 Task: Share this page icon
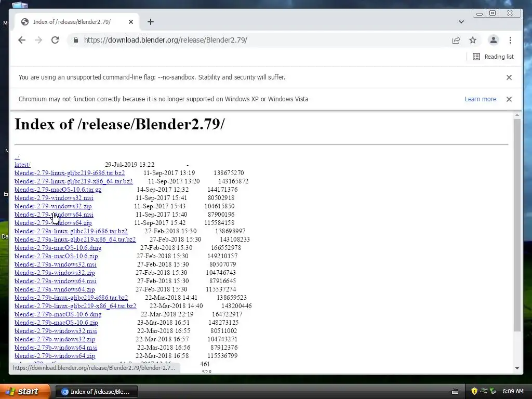click(x=456, y=40)
